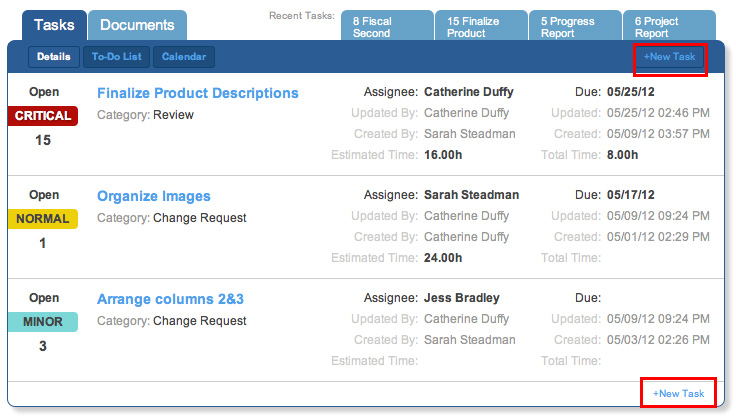
Task: Switch to the Documents tab
Action: (x=137, y=25)
